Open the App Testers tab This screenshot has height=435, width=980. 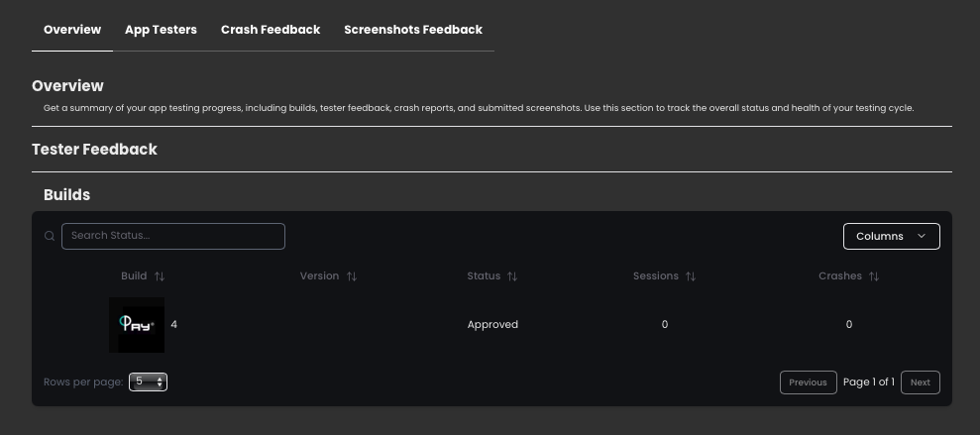(161, 30)
